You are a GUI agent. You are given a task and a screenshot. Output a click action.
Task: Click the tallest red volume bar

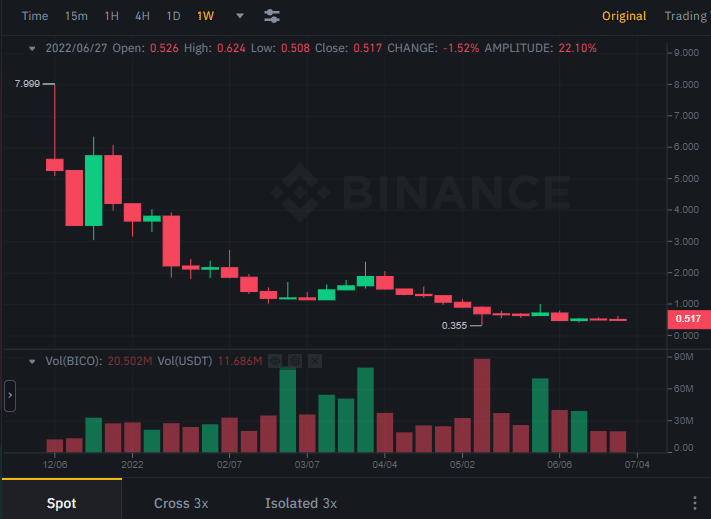(482, 406)
